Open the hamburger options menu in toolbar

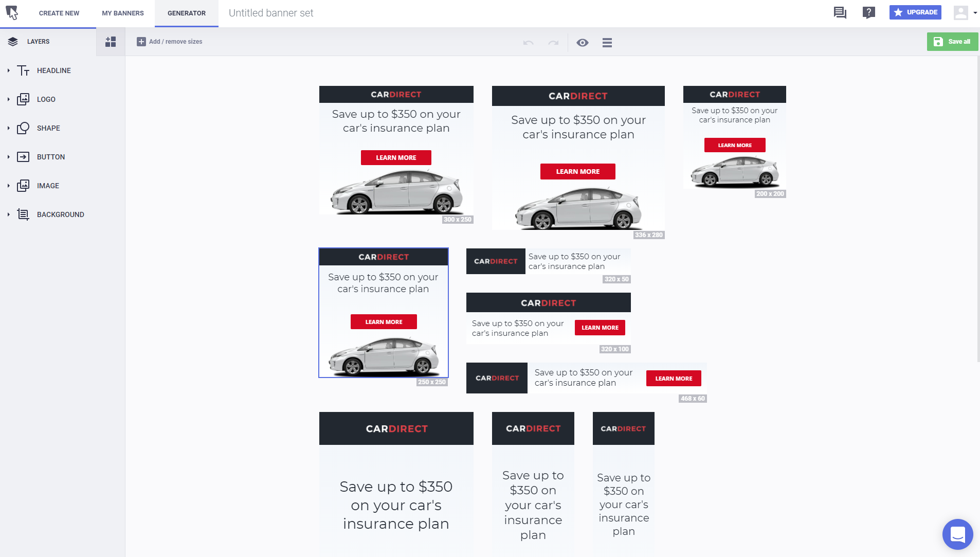(x=607, y=43)
